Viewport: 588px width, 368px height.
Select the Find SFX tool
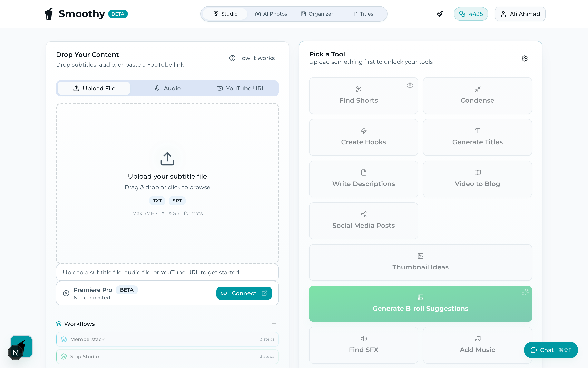click(363, 345)
